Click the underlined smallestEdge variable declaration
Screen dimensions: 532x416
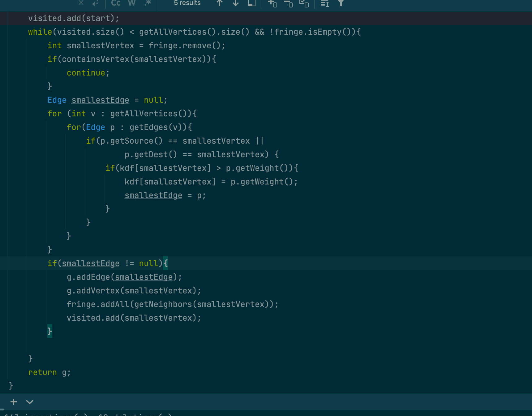click(x=100, y=100)
